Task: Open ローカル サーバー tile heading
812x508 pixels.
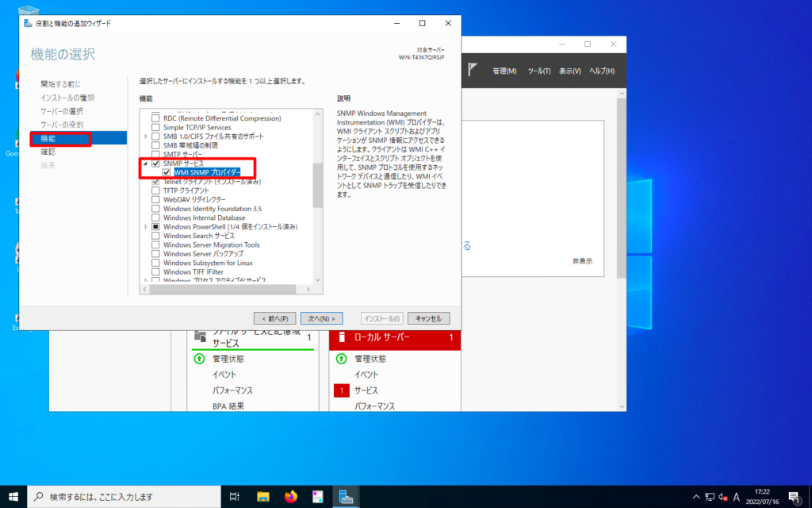Action: [x=382, y=337]
